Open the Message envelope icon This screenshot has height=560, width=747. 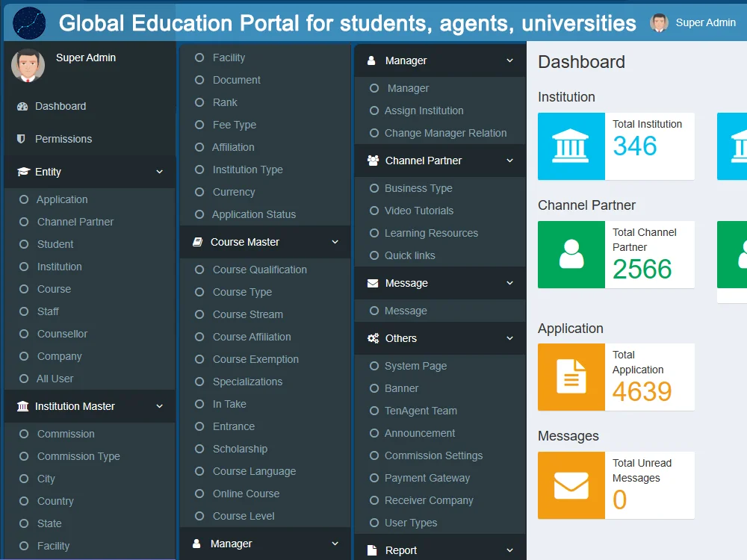[x=373, y=283]
